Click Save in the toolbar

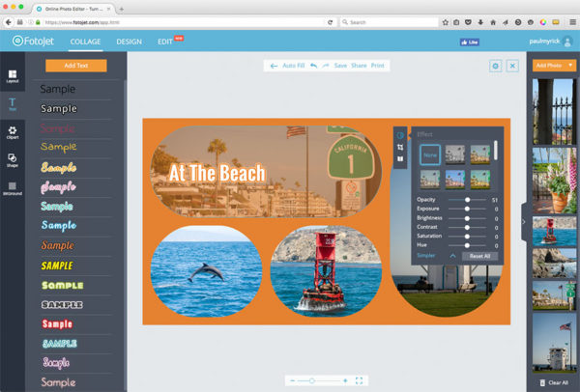click(x=340, y=66)
